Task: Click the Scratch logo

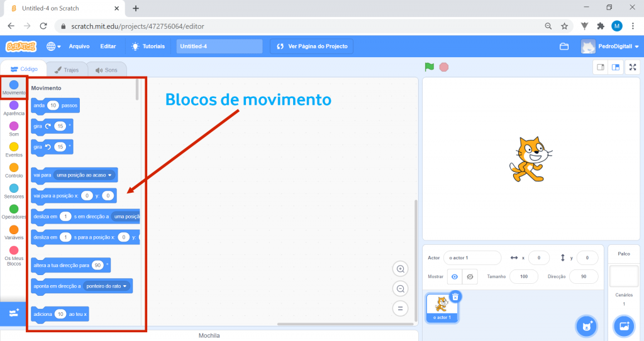Action: pos(21,46)
